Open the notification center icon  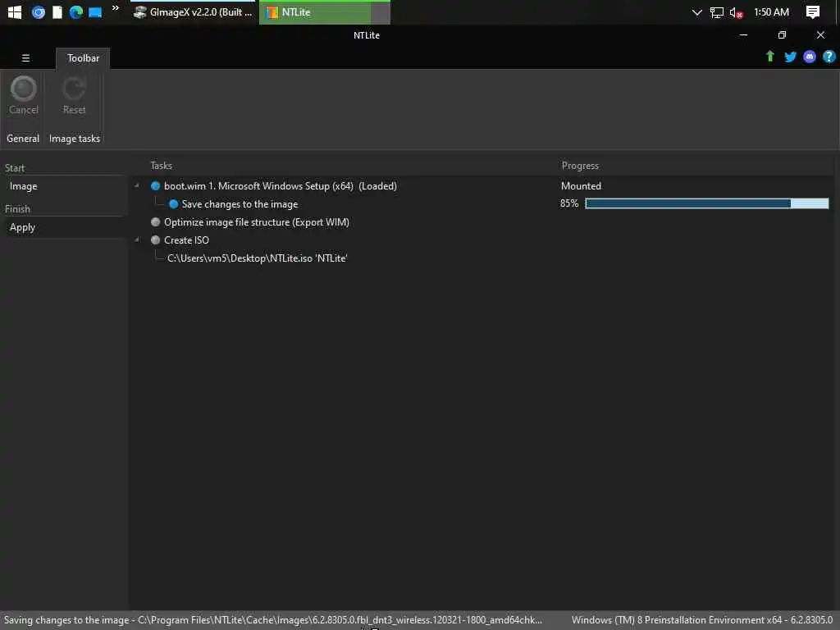(x=812, y=12)
